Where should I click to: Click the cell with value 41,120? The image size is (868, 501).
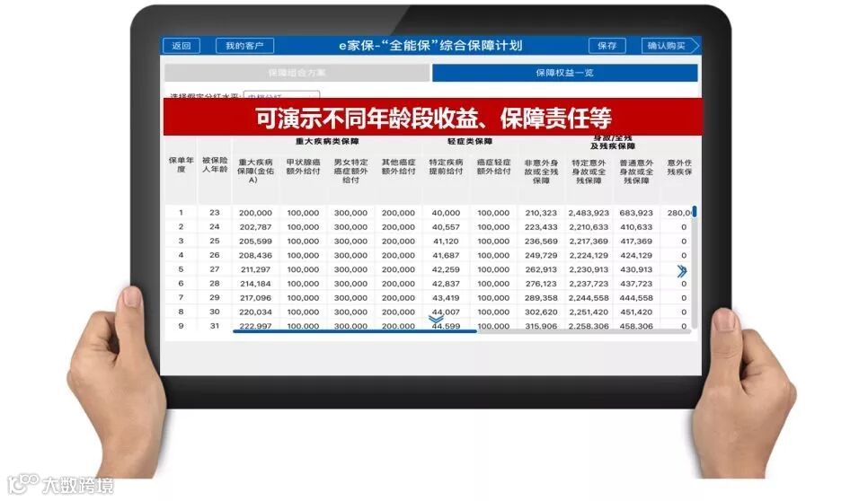coord(446,242)
